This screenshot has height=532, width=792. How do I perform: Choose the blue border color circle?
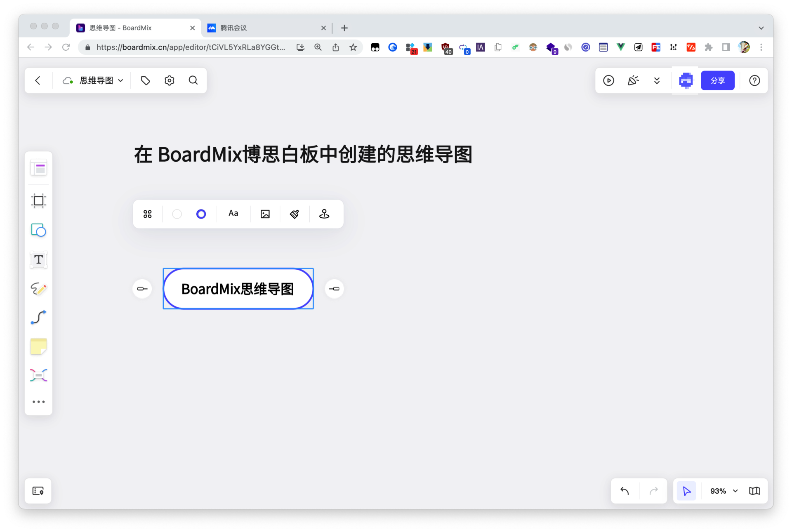pos(201,214)
